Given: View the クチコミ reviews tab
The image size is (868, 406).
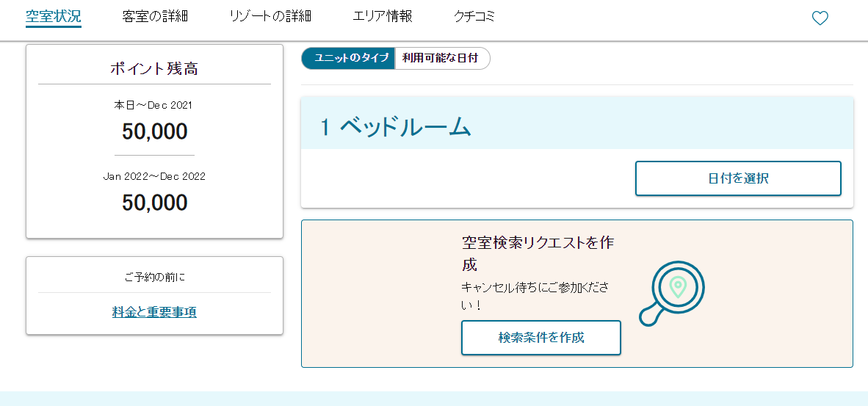Looking at the screenshot, I should (x=474, y=17).
